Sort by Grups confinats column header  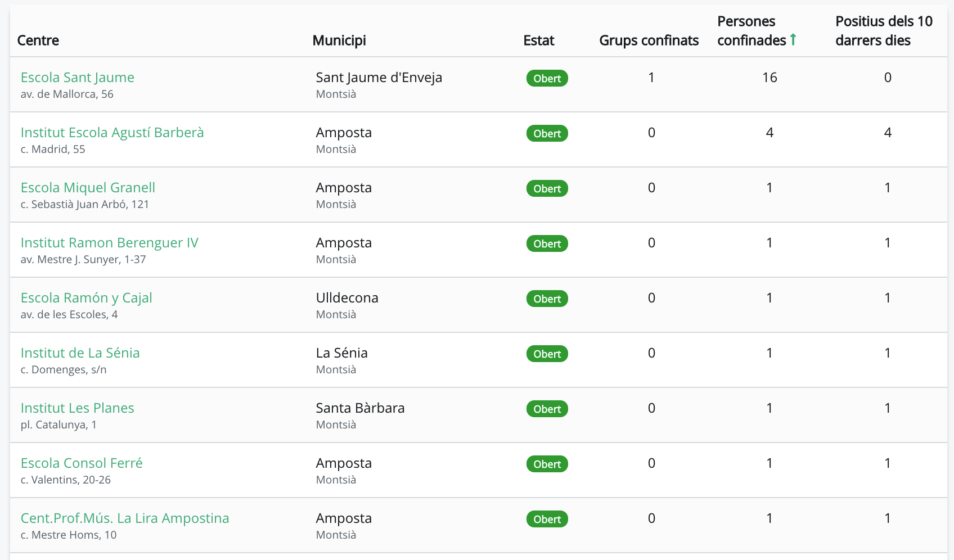(x=649, y=40)
